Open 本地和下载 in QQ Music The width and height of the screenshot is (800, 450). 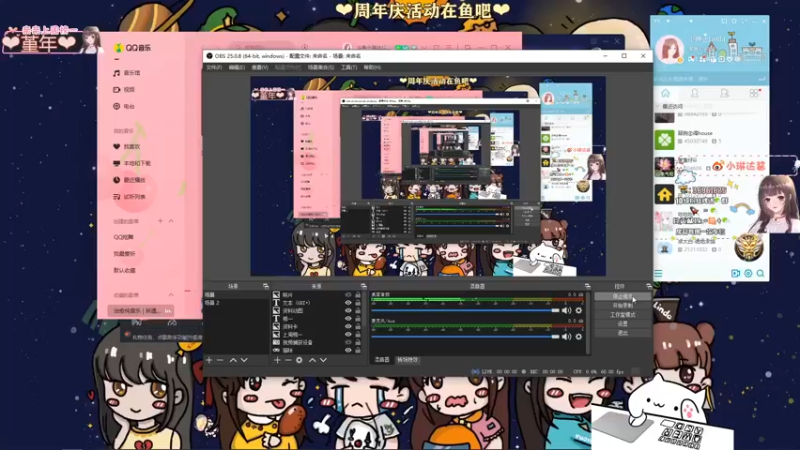[x=132, y=164]
